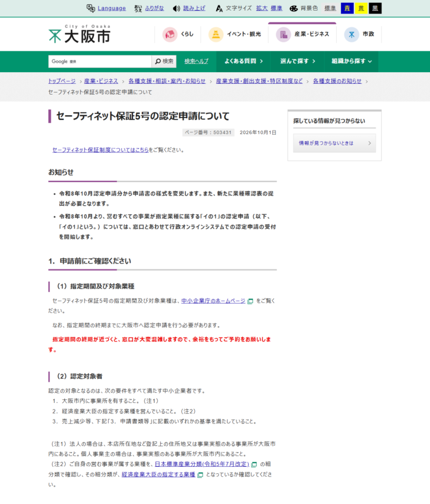Open the 検索ヘルプ link
This screenshot has height=504, width=430.
tap(196, 61)
